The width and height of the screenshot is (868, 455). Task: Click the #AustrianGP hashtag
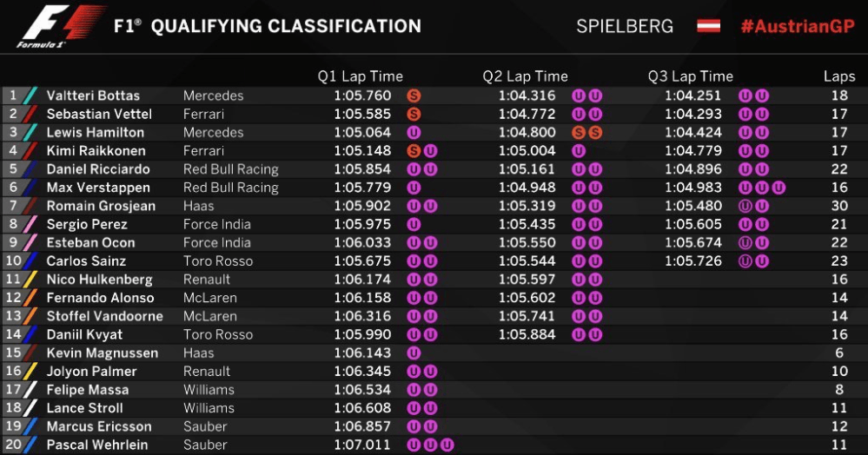pos(798,26)
